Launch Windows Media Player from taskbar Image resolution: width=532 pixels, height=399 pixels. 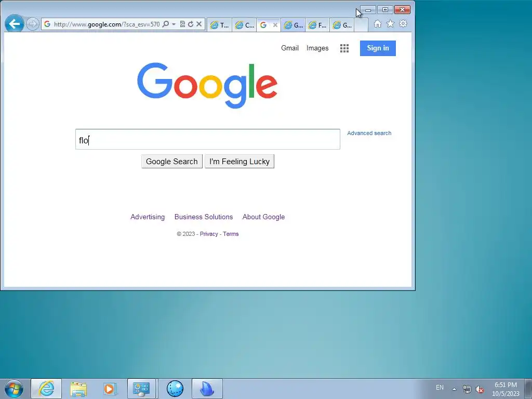coord(110,389)
